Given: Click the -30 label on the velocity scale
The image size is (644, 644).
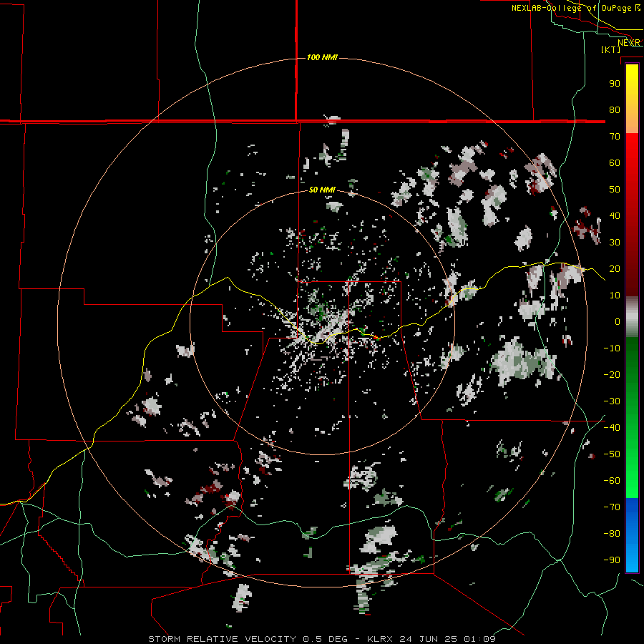Looking at the screenshot, I should pos(612,401).
